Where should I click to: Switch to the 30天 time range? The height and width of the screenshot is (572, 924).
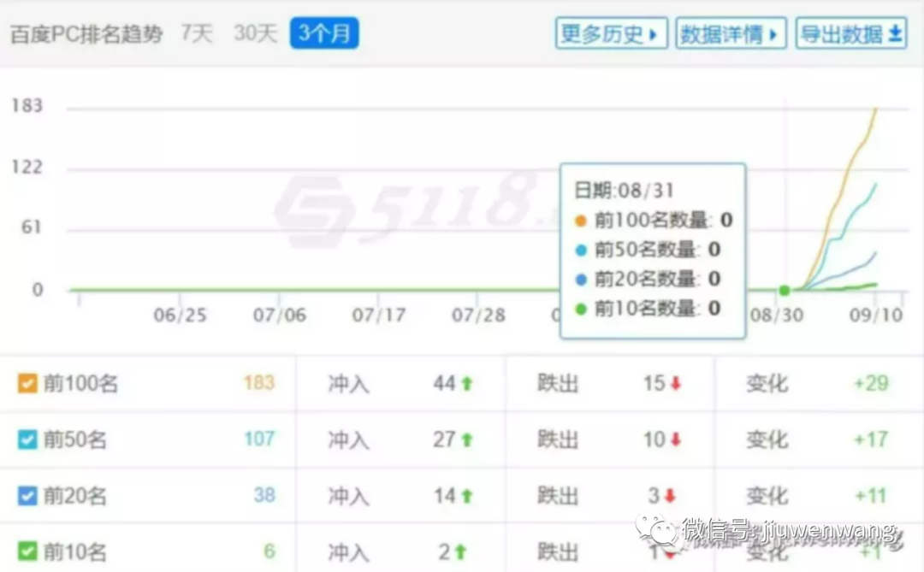point(255,33)
